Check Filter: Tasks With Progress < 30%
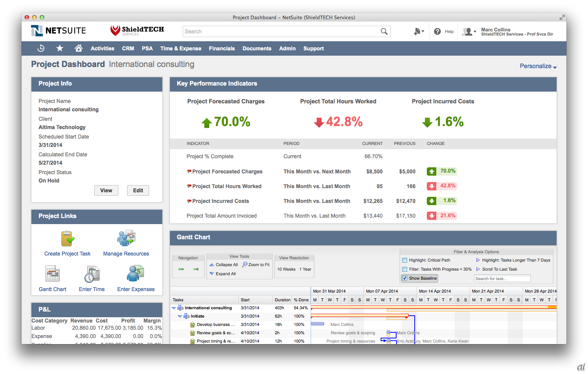 pyautogui.click(x=404, y=270)
